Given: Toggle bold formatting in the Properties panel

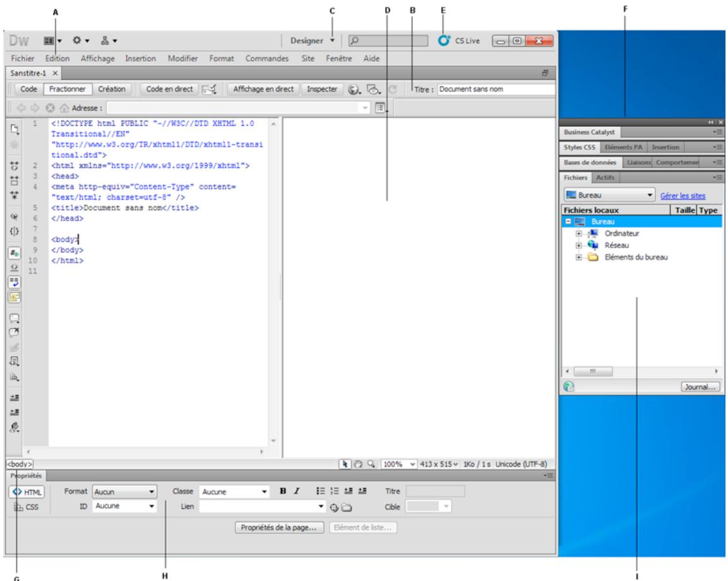Looking at the screenshot, I should tap(283, 491).
